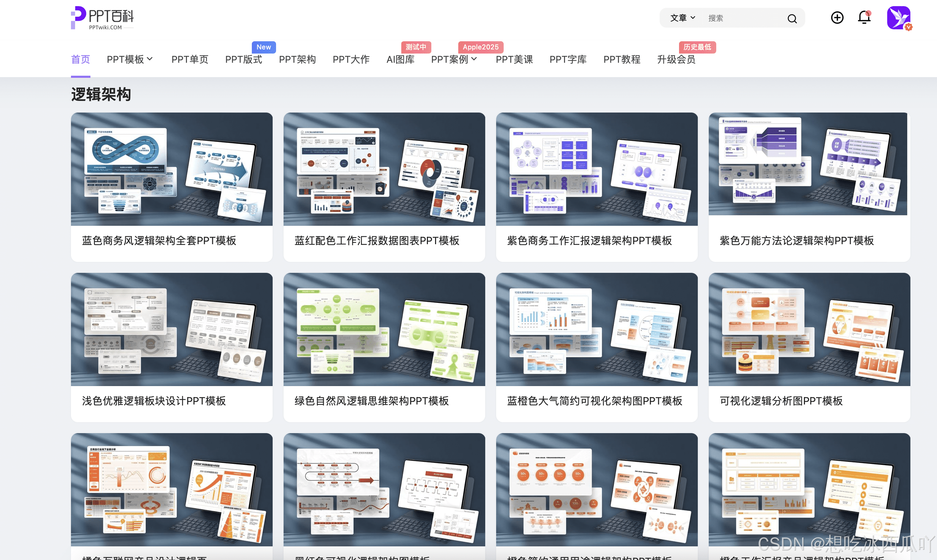Screen dimensions: 937x560
Task: Click the 升级会员 link
Action: point(676,60)
